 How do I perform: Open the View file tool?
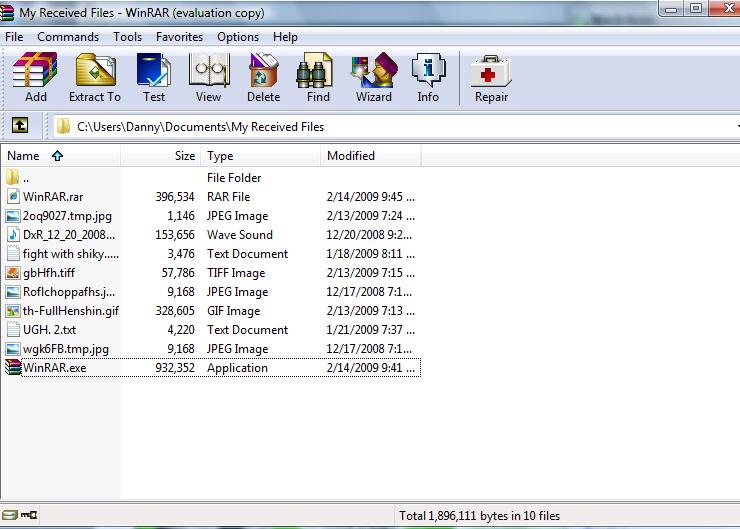point(209,70)
